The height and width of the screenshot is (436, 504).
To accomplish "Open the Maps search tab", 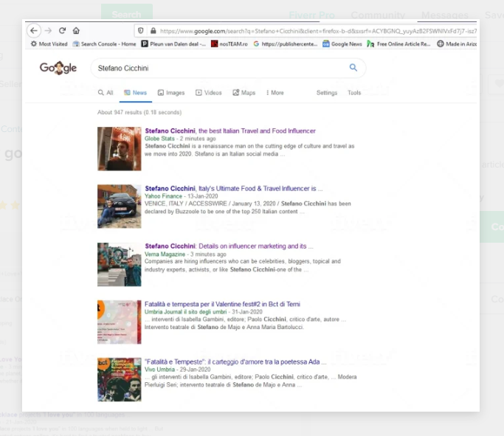I will (244, 93).
